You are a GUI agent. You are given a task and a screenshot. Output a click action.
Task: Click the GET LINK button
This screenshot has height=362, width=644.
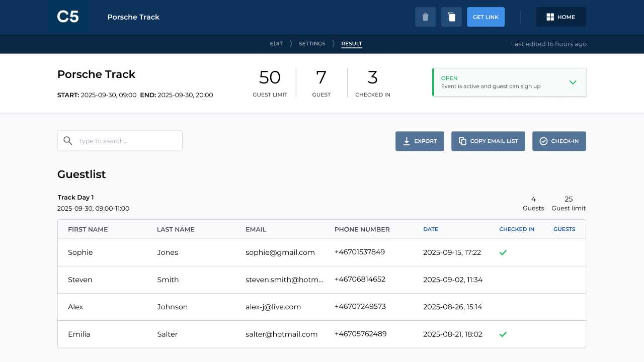[486, 17]
